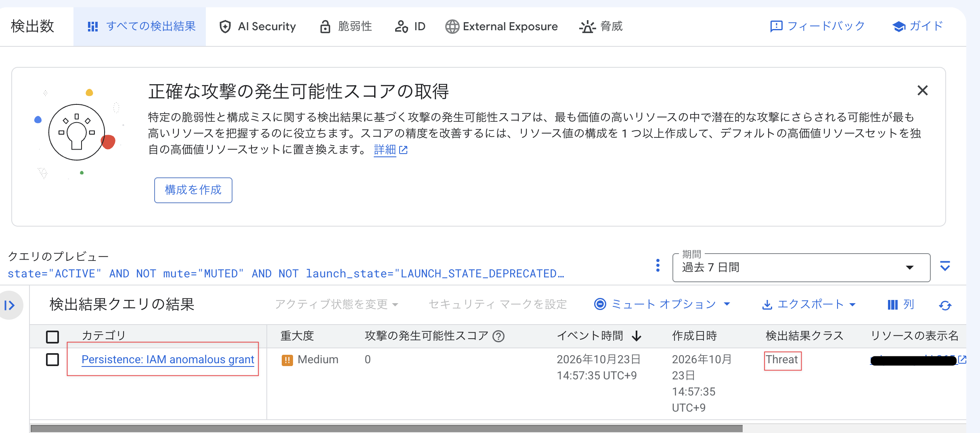Check the Persistence: IAM anomalous grant row checkbox
Screen dimensions: 980x433
coord(52,359)
